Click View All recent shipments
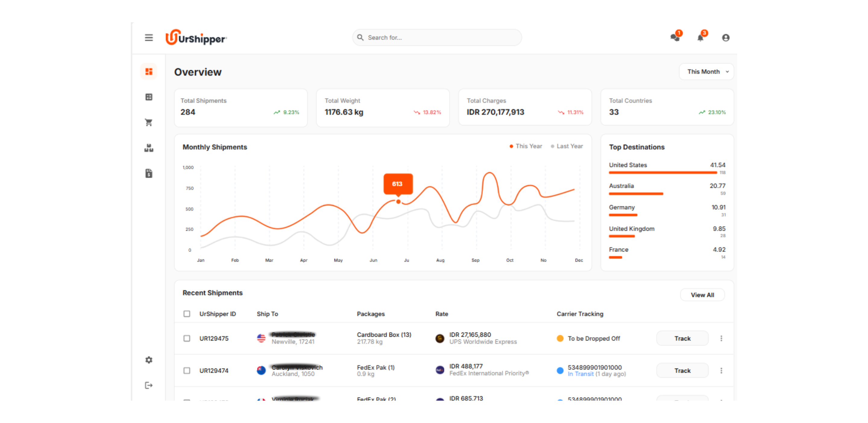 702,295
